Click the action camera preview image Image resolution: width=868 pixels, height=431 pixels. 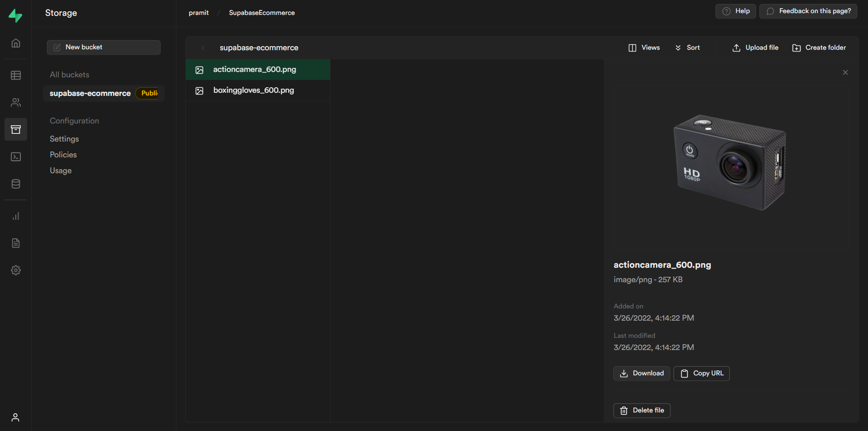click(730, 163)
